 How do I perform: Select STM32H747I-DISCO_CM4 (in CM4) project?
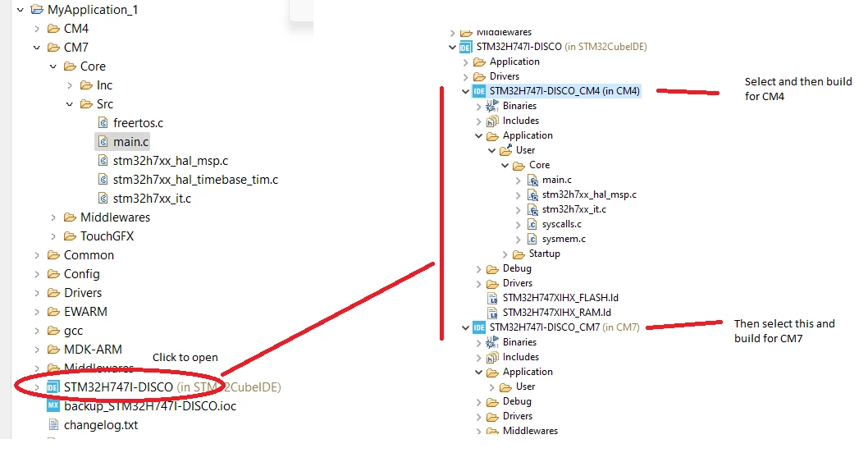(x=564, y=91)
